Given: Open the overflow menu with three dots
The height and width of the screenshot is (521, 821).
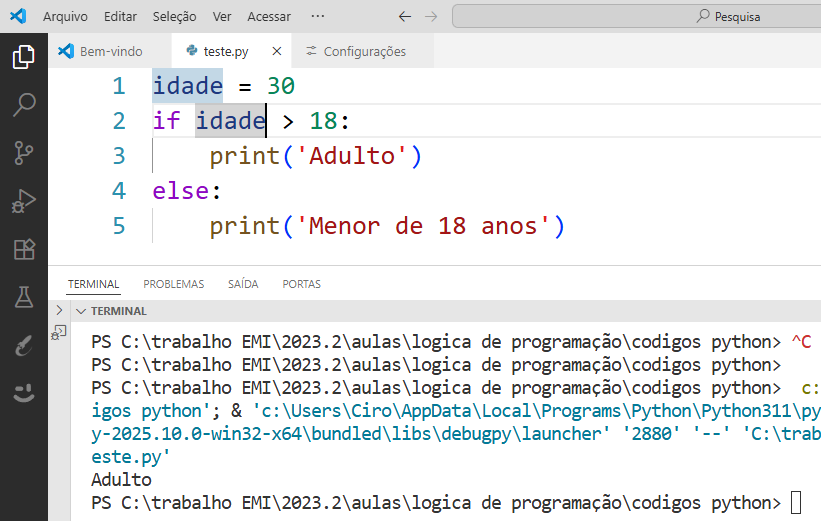Looking at the screenshot, I should (318, 17).
